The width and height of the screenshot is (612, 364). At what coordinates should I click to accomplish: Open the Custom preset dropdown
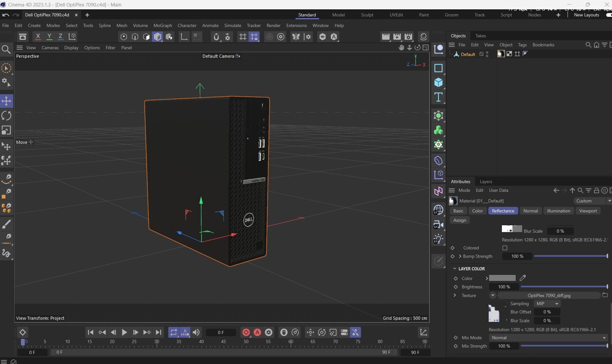593,201
